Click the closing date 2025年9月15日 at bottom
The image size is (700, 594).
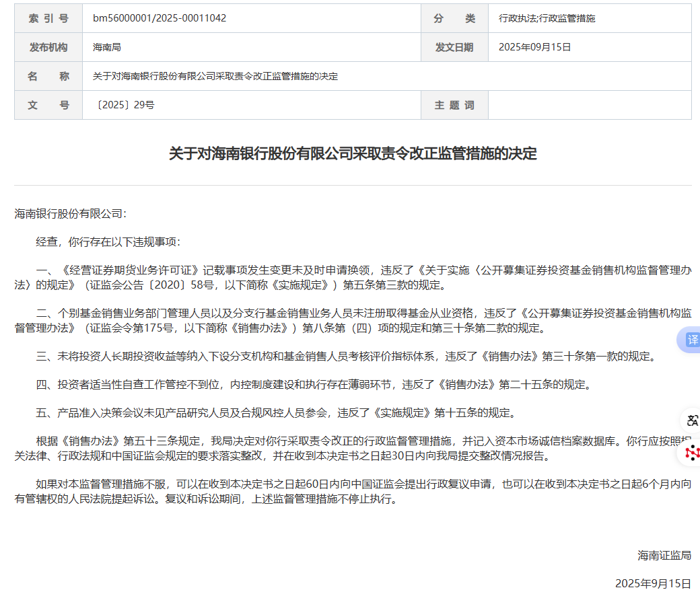pos(653,583)
